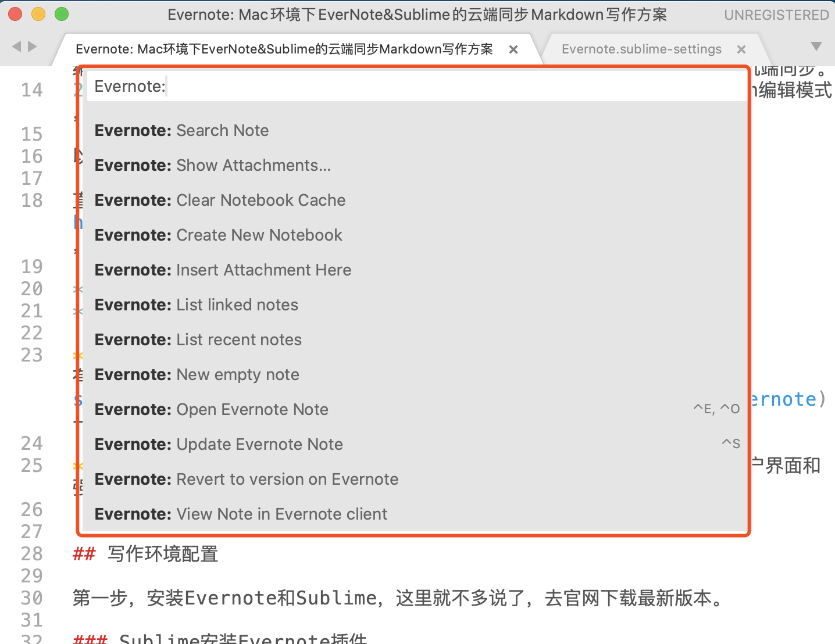Select Evernote: List linked notes
Viewport: 835px width, 644px height.
point(414,305)
